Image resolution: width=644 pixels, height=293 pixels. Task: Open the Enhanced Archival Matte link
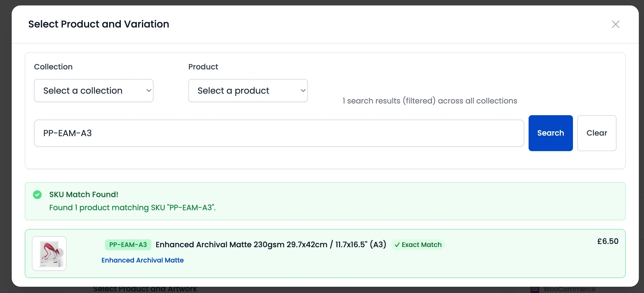[142, 260]
